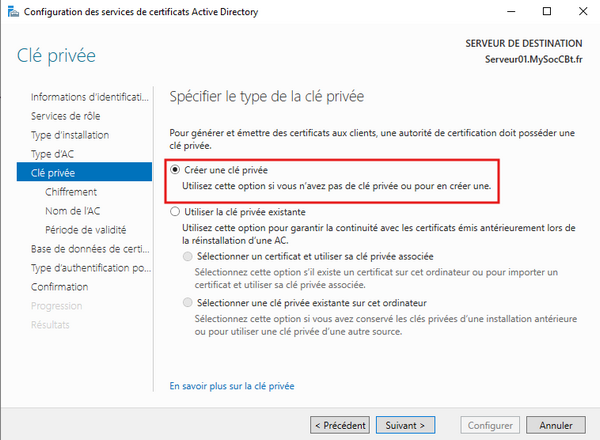This screenshot has height=440, width=600.
Task: Click the wizard app icon in title bar
Action: point(11,12)
